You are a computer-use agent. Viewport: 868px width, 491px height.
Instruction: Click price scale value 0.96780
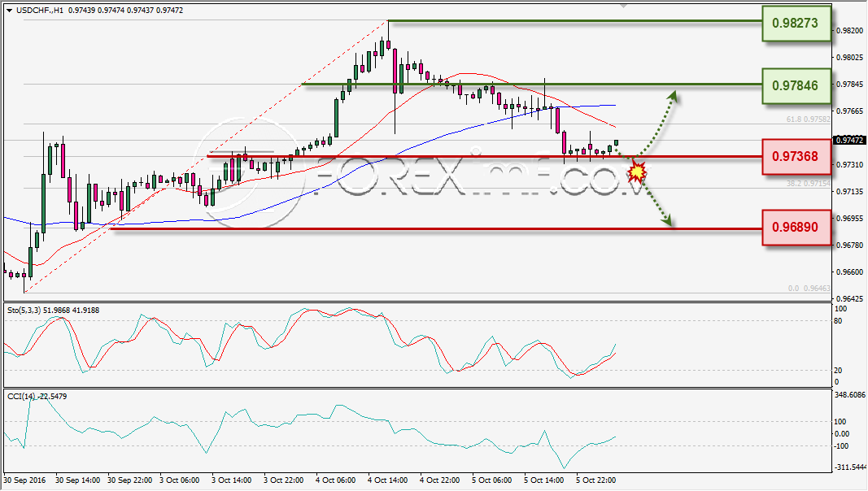(x=848, y=245)
